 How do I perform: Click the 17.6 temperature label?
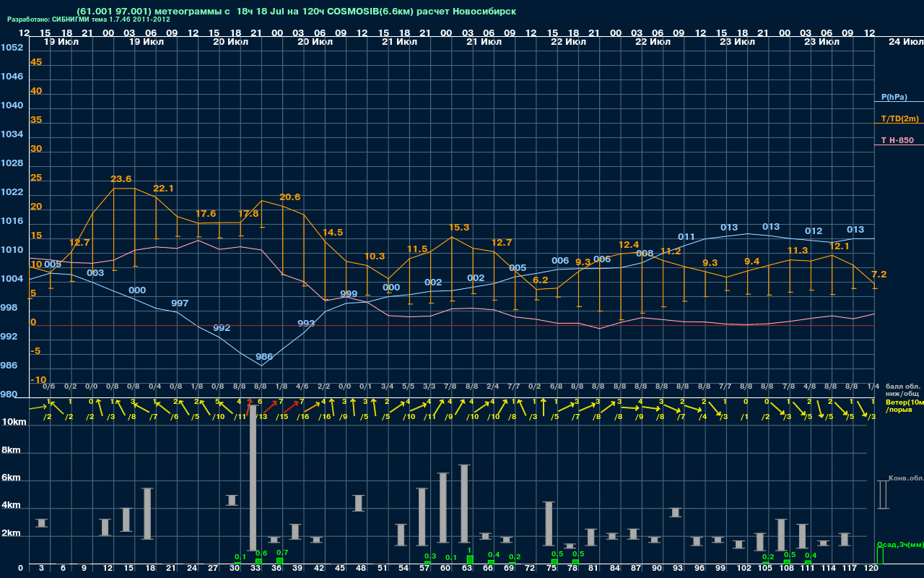click(x=206, y=214)
